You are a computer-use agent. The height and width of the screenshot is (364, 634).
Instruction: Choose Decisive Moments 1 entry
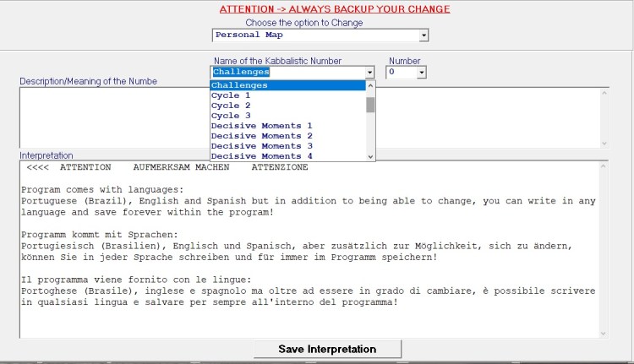[x=287, y=126]
